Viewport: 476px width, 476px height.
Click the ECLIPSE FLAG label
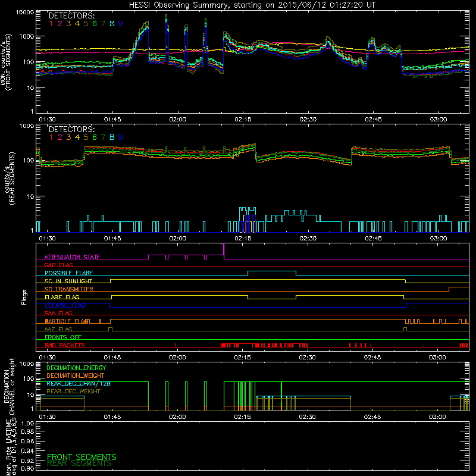65,305
